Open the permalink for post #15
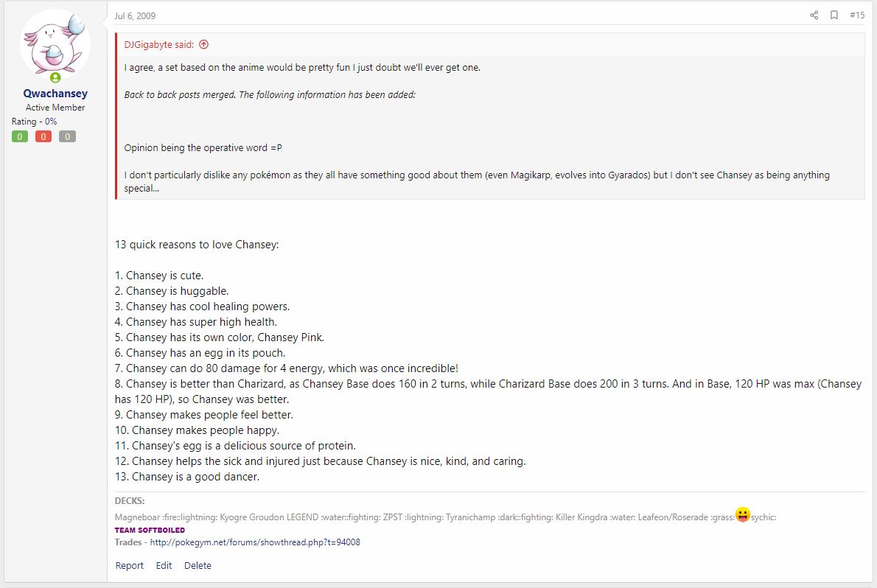 (x=857, y=15)
